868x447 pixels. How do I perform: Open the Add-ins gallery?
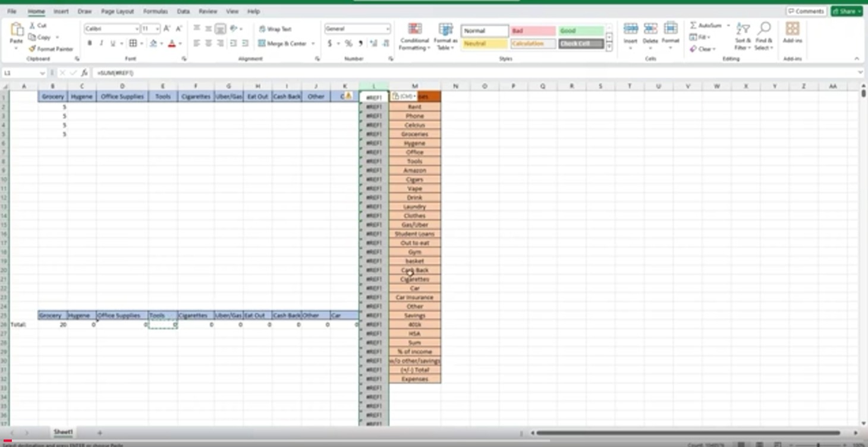point(792,33)
